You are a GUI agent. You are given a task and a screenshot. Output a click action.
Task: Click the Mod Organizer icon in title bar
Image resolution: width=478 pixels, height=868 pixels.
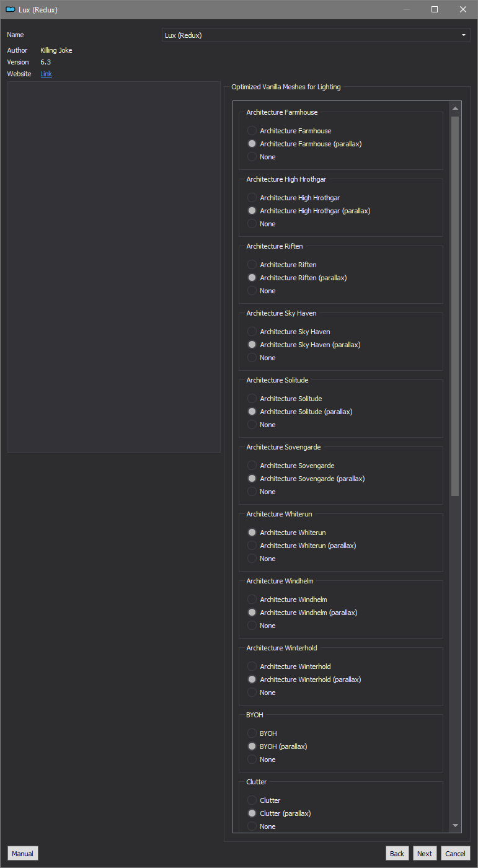[x=10, y=9]
